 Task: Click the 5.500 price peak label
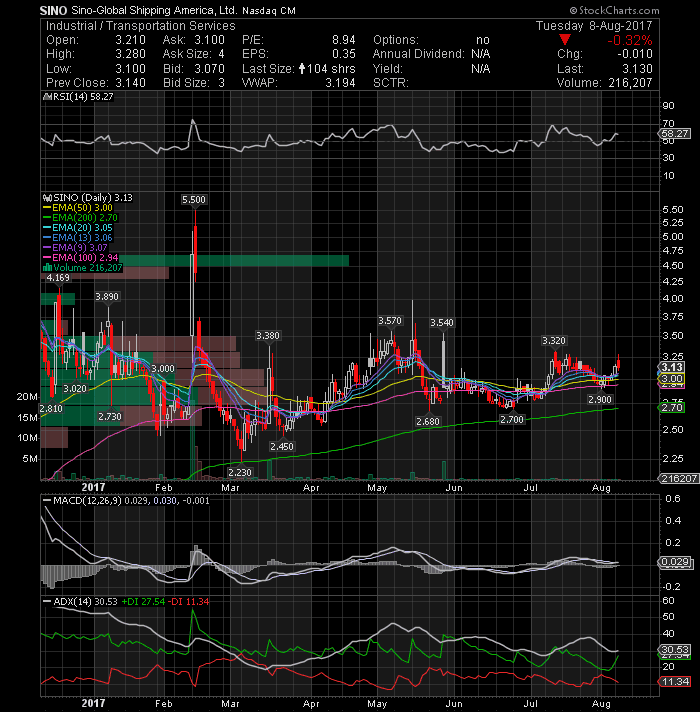(x=194, y=200)
